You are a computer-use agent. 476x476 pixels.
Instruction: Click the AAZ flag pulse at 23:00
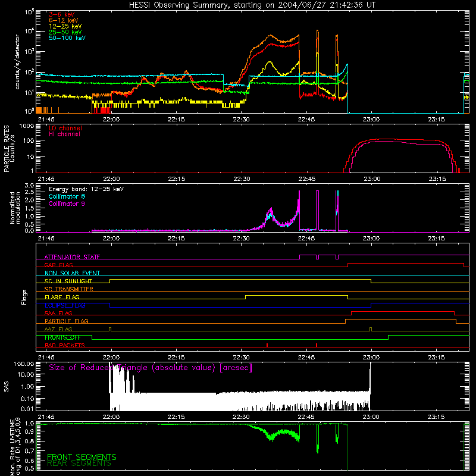371,330
